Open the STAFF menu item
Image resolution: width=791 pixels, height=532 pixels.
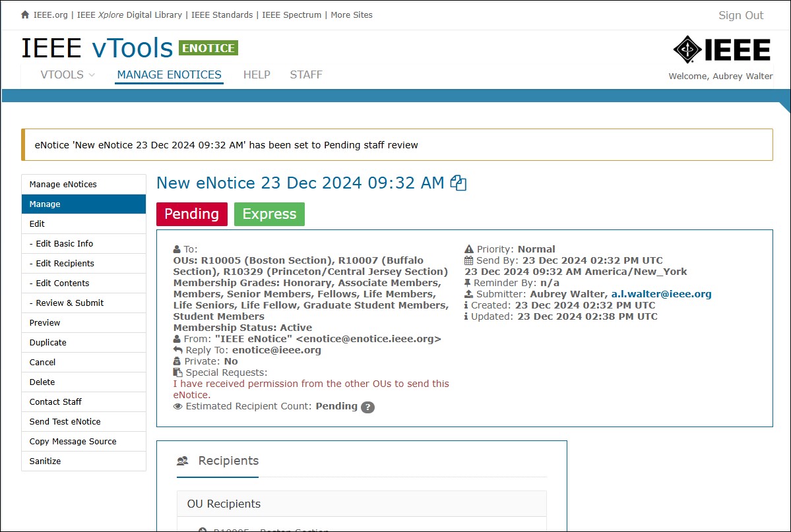point(305,74)
